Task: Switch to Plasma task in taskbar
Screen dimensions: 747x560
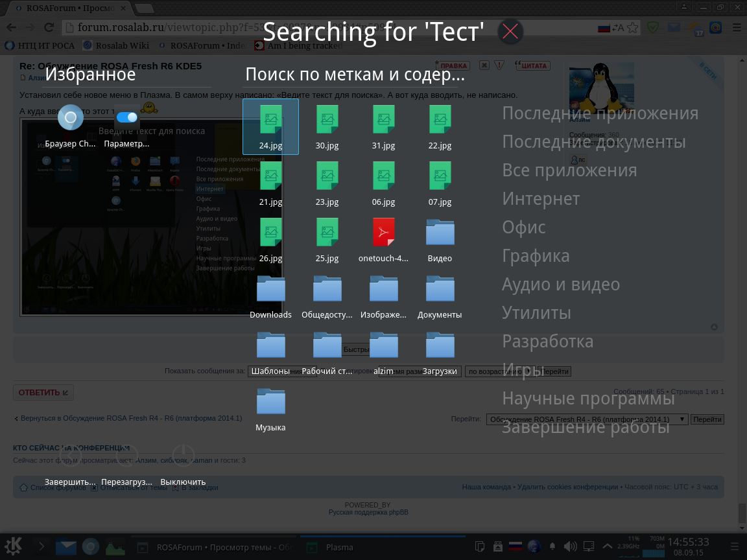Action: tap(383, 547)
